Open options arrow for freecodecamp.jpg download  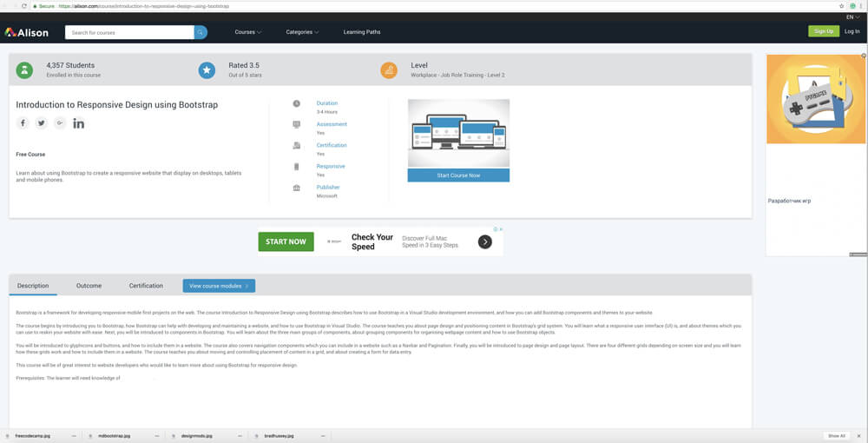pyautogui.click(x=74, y=436)
